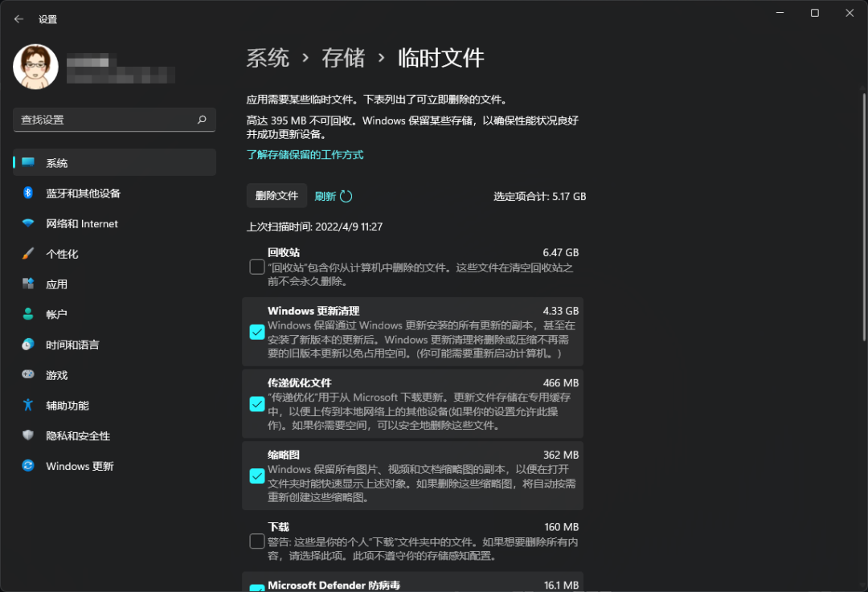The image size is (868, 592).
Task: Open 了解存储保留的工作方式 link
Action: [305, 155]
